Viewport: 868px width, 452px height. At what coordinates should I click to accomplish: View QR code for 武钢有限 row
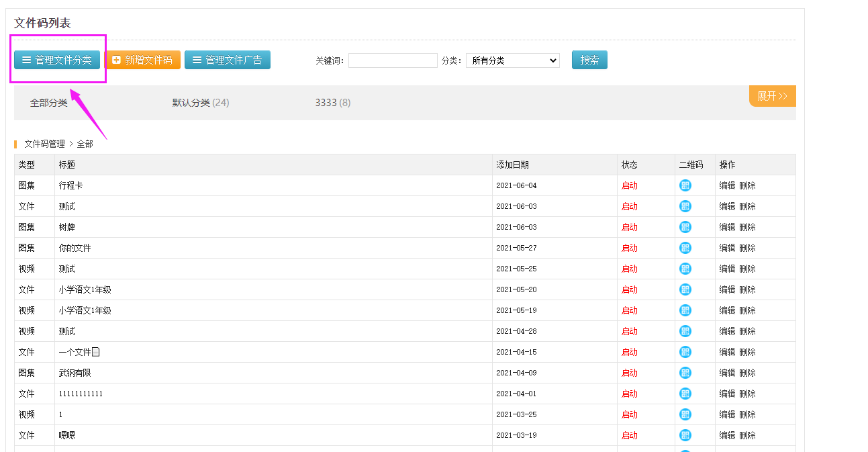coord(685,373)
